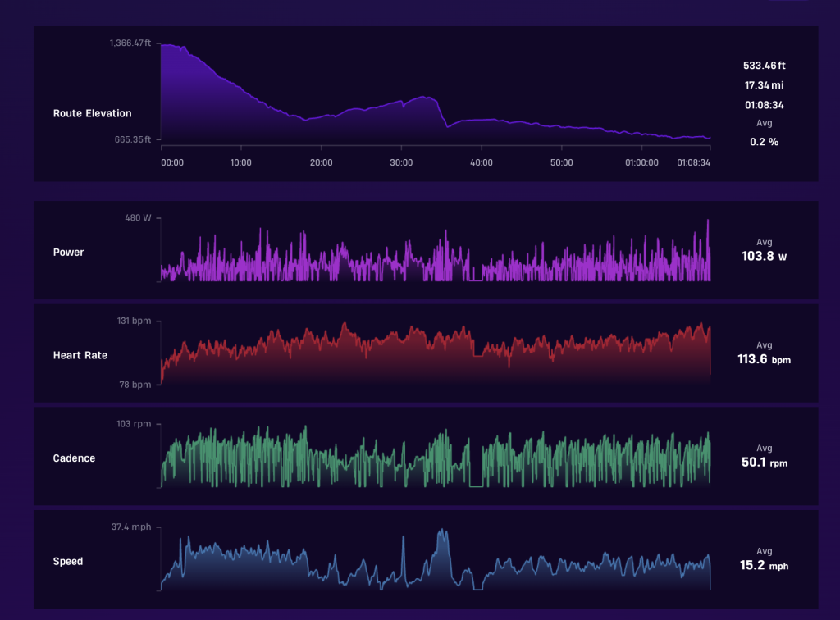Click the Avg label above 0.2 %
Viewport: 840px width, 620px height.
[765, 123]
